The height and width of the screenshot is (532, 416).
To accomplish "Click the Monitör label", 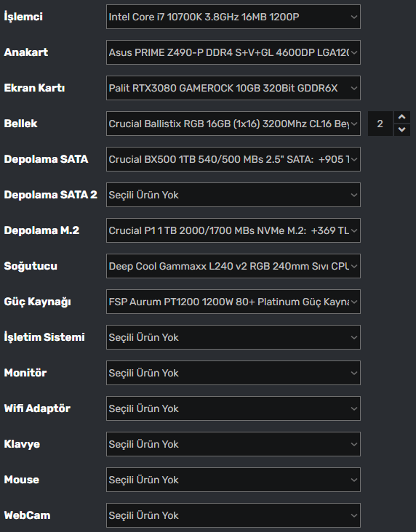I will click(x=25, y=373).
